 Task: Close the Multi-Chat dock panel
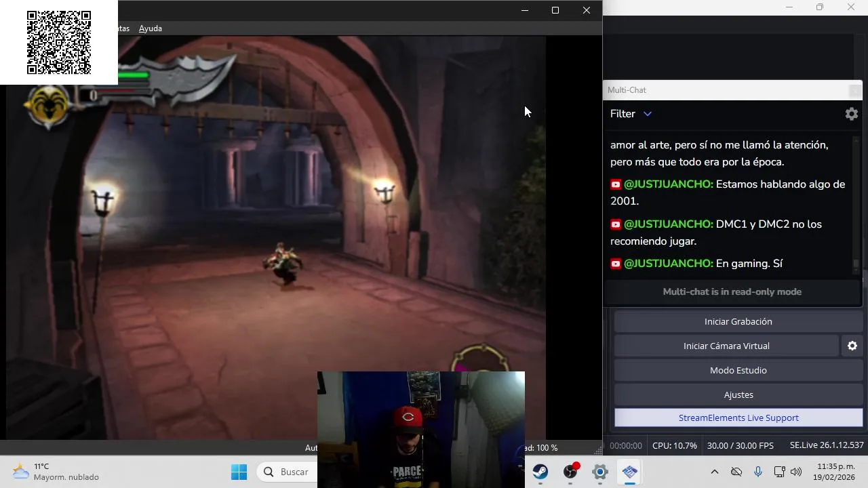click(x=854, y=90)
